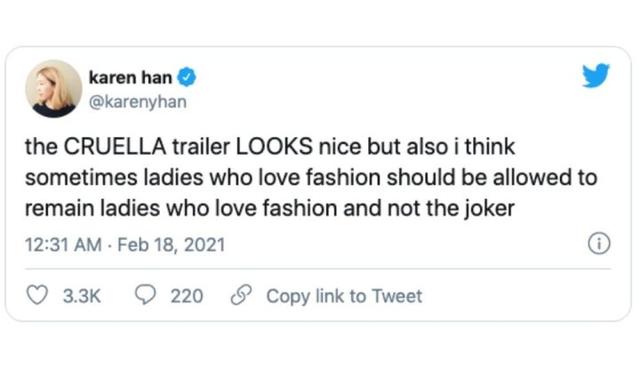
Task: Click the word LOOKS in the tweet
Action: [x=274, y=146]
